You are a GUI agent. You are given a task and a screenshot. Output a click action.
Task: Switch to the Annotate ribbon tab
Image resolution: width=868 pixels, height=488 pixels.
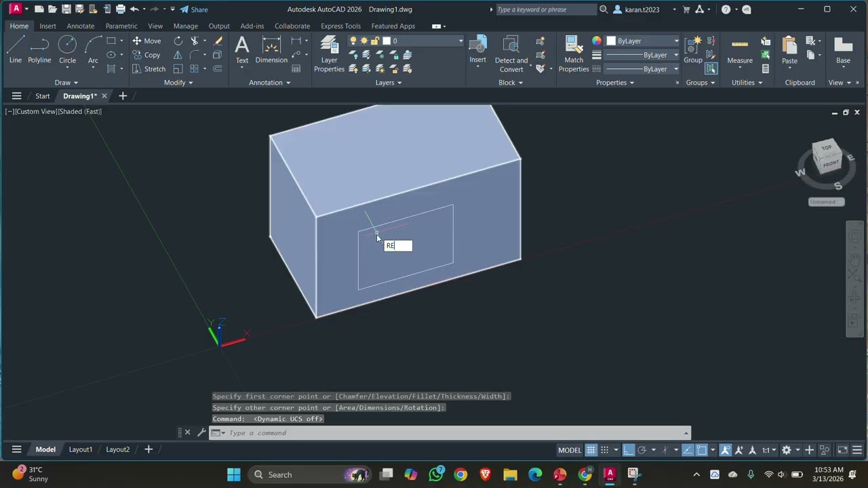(81, 26)
